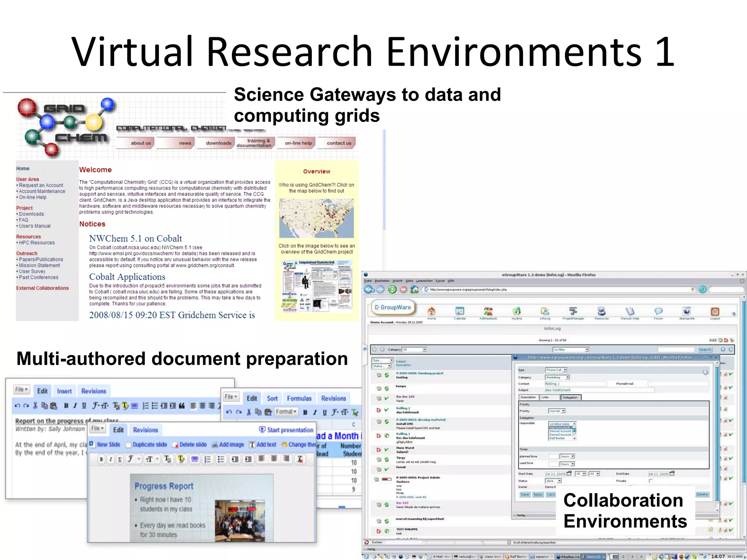Click the Apply button in InfoLog edit
The image size is (747, 560).
[538, 494]
